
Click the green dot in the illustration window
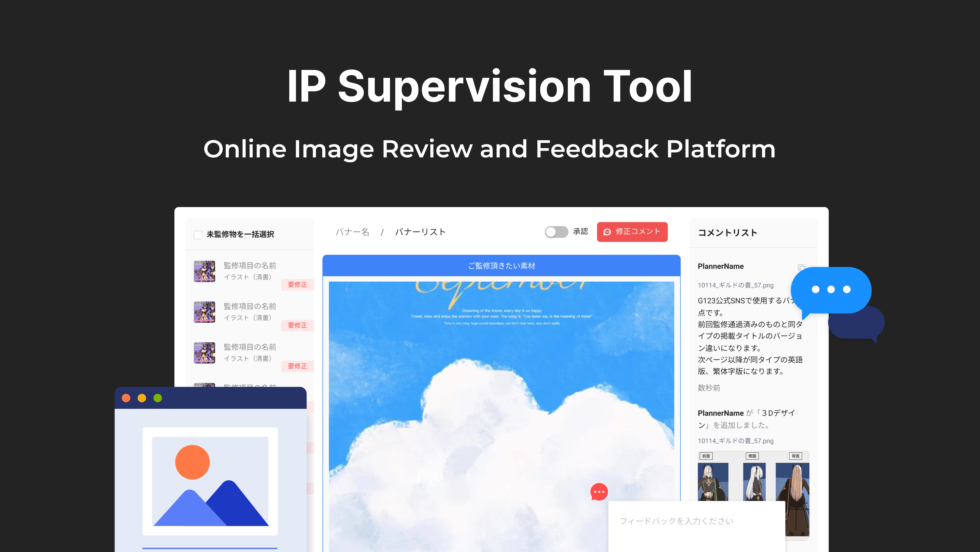(157, 398)
